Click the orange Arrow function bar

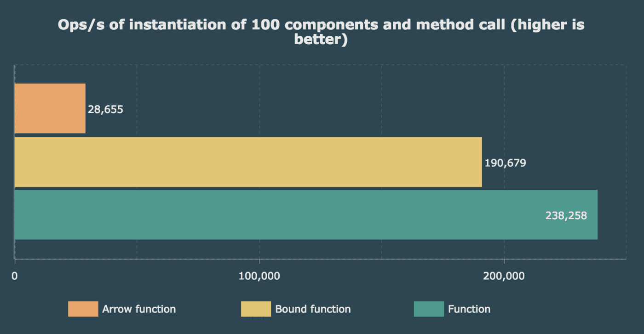click(50, 109)
